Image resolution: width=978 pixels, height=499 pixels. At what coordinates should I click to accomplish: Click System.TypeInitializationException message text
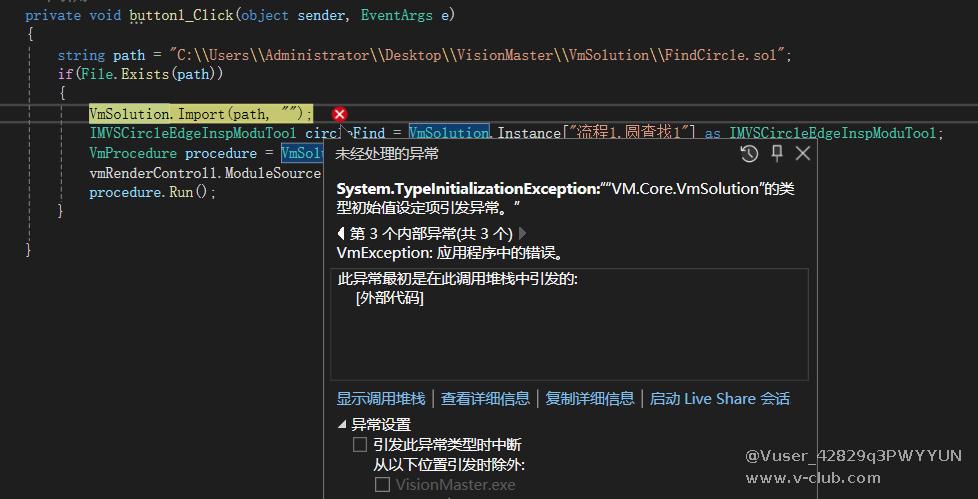pyautogui.click(x=566, y=198)
